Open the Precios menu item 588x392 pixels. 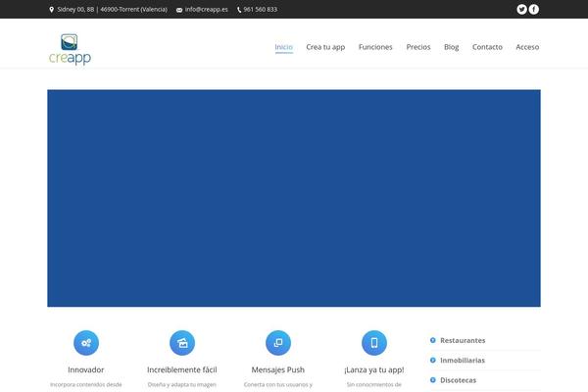click(x=418, y=47)
